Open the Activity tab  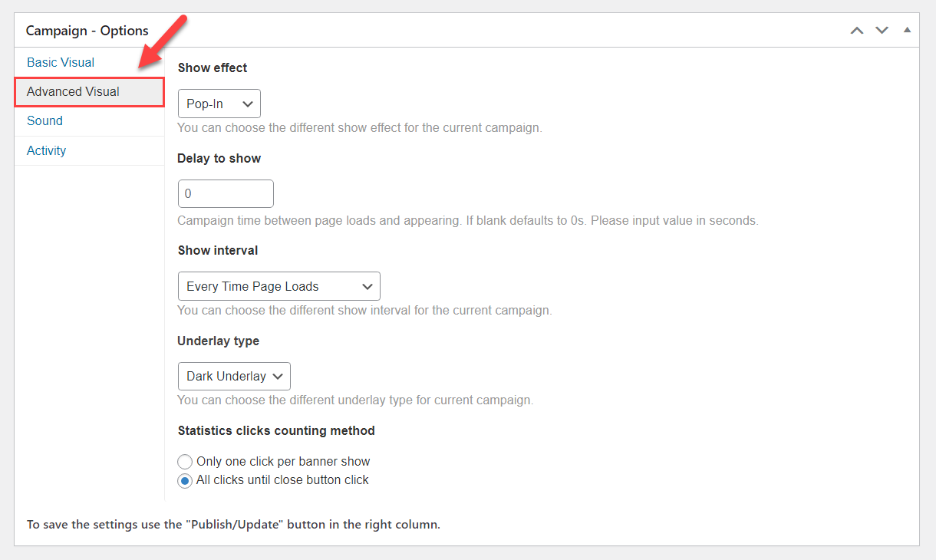point(46,150)
